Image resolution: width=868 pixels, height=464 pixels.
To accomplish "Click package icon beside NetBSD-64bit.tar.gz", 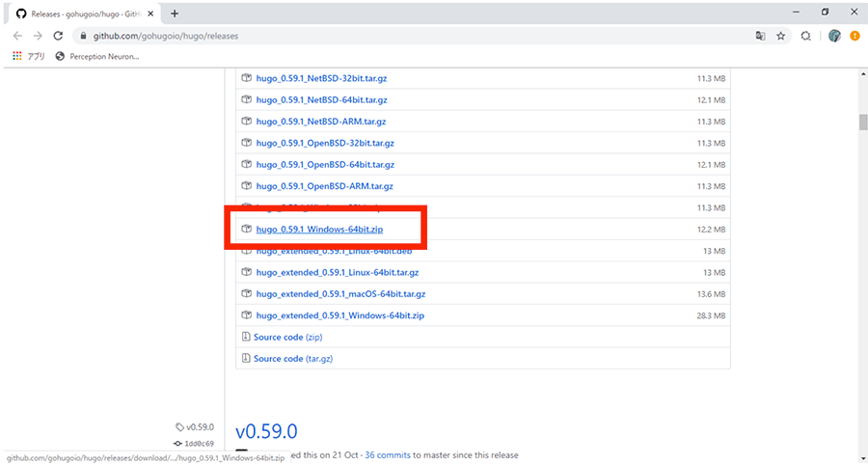I will (x=246, y=99).
